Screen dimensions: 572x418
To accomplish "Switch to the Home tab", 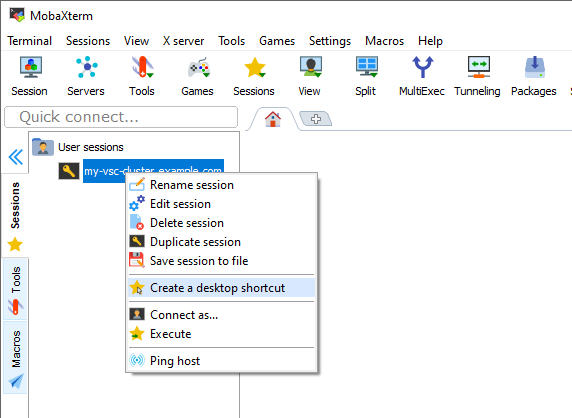I will coord(273,119).
